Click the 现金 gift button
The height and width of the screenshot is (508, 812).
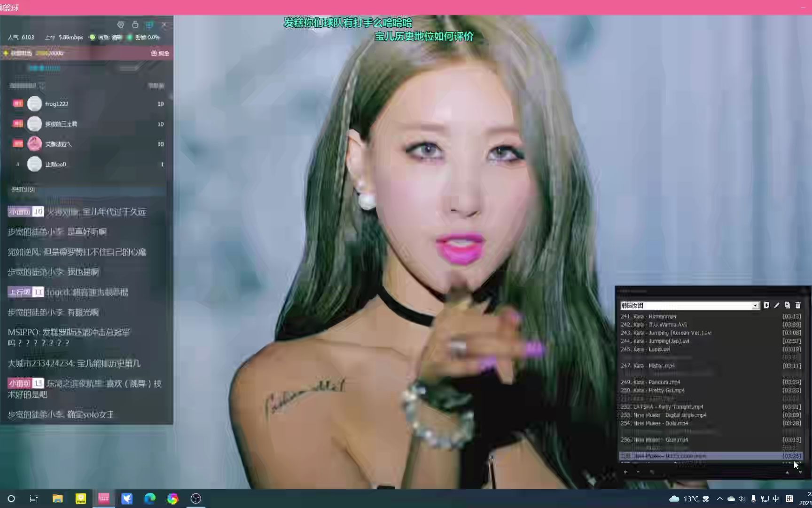point(160,53)
